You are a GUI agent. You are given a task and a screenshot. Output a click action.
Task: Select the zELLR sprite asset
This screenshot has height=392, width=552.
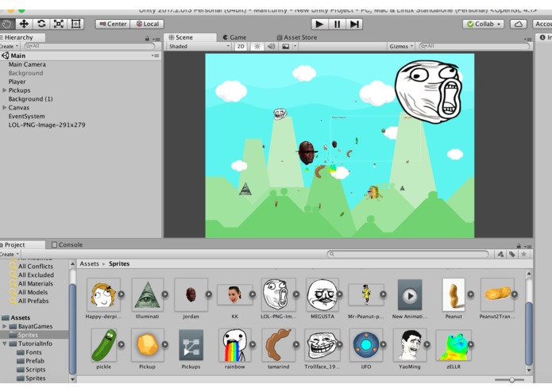click(454, 348)
